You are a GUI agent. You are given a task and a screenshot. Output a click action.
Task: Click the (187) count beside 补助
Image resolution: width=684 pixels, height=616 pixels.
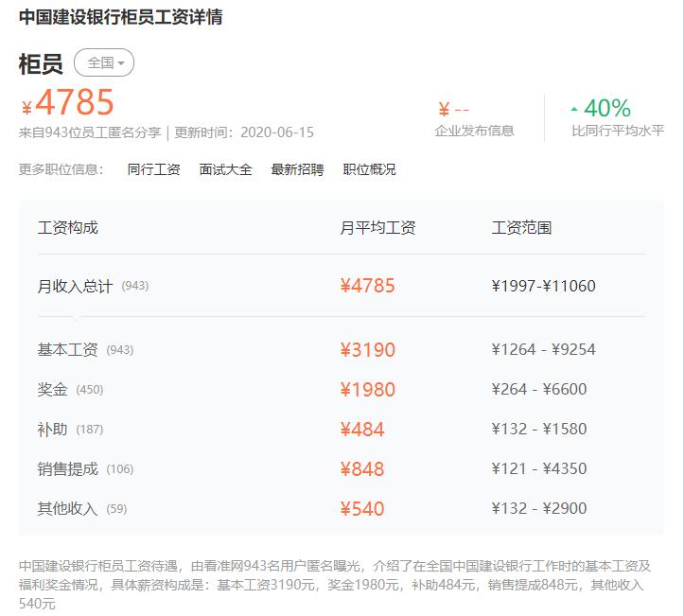click(x=90, y=430)
